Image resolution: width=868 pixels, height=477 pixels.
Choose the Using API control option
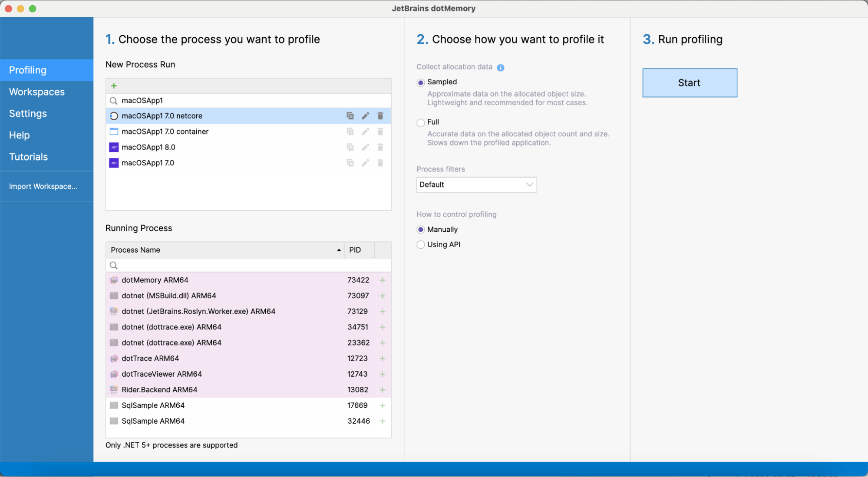[420, 245]
